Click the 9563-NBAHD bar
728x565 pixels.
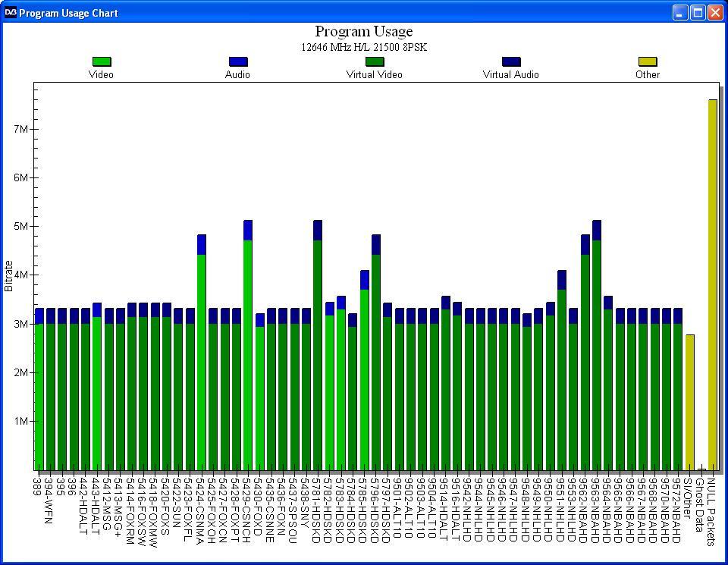597,345
